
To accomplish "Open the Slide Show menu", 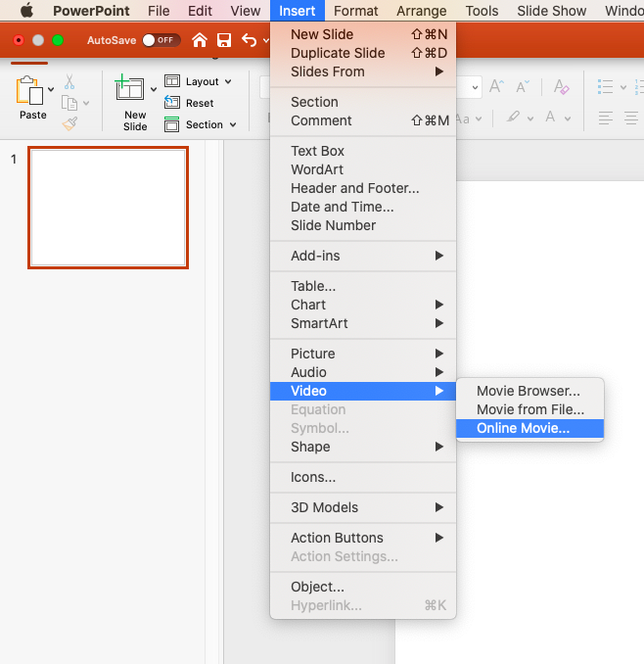I will pos(552,11).
